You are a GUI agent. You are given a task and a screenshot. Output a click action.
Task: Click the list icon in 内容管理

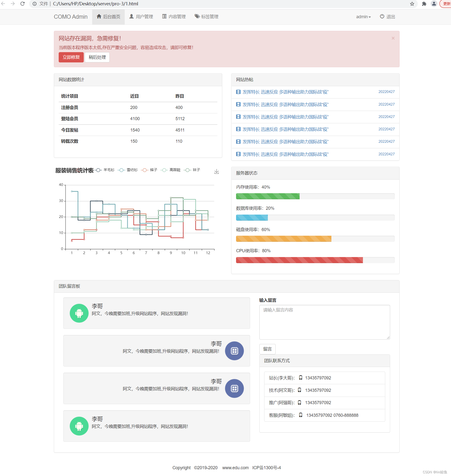pos(164,16)
